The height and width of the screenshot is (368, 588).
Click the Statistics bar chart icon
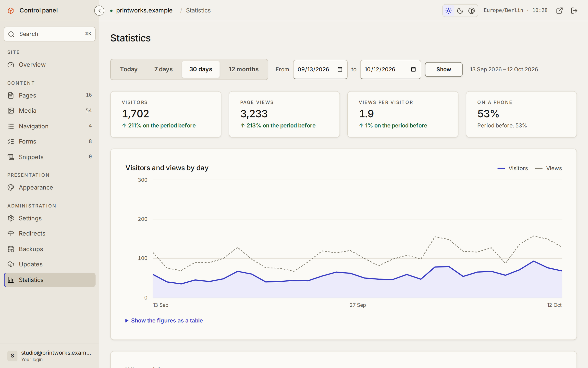pos(11,280)
